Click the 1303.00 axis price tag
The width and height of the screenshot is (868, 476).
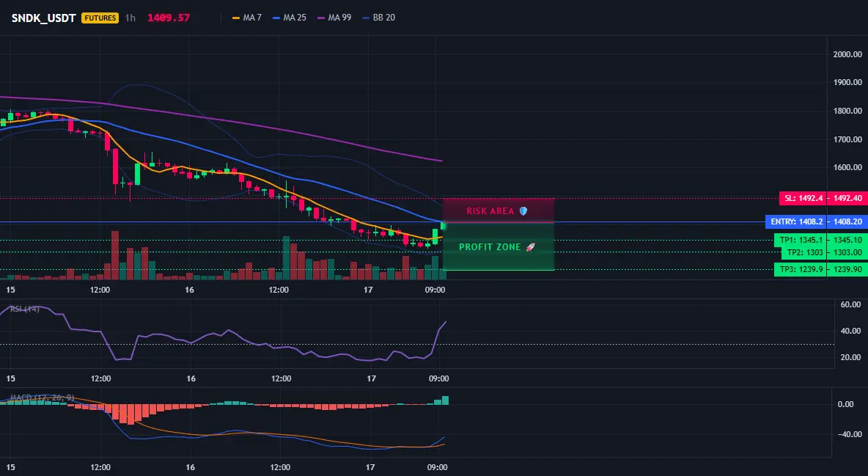point(847,252)
